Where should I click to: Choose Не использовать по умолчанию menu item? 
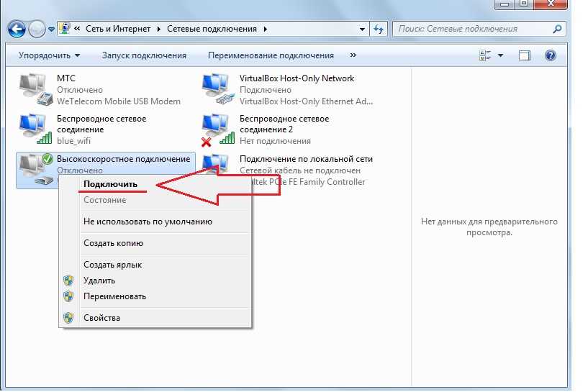coord(148,222)
